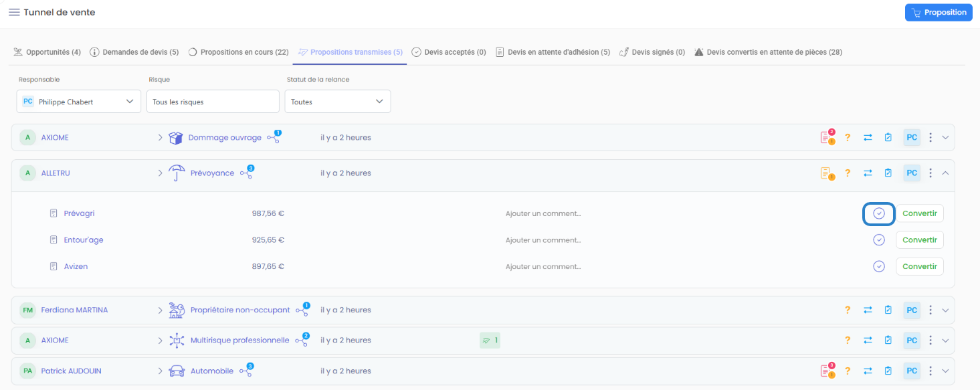Viewport: 980px width, 390px height.
Task: Click Convertir for Prévagri
Action: pos(920,213)
